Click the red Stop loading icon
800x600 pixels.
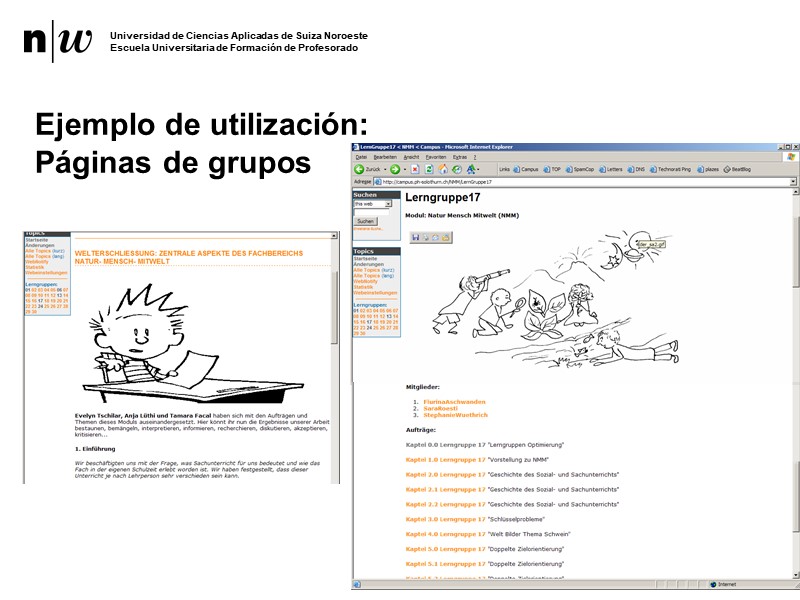coord(414,168)
